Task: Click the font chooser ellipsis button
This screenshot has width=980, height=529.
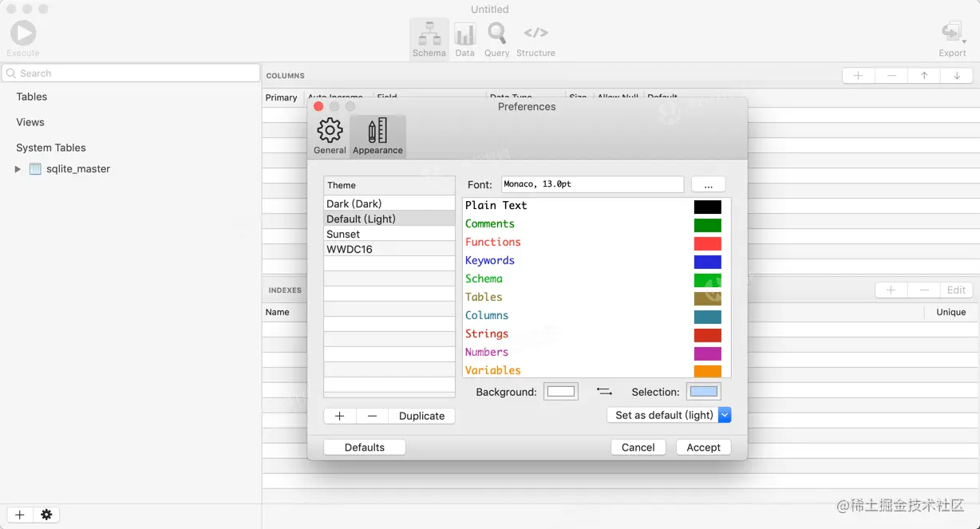Action: click(708, 184)
